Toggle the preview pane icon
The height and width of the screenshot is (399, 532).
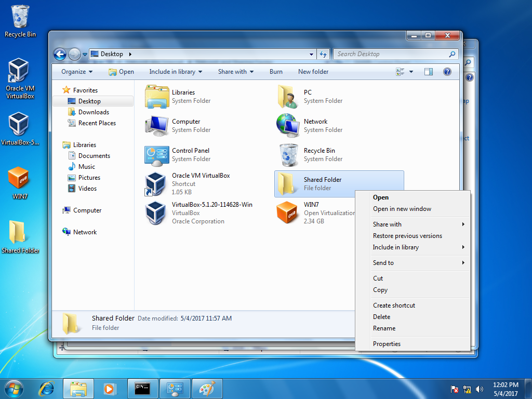point(429,72)
